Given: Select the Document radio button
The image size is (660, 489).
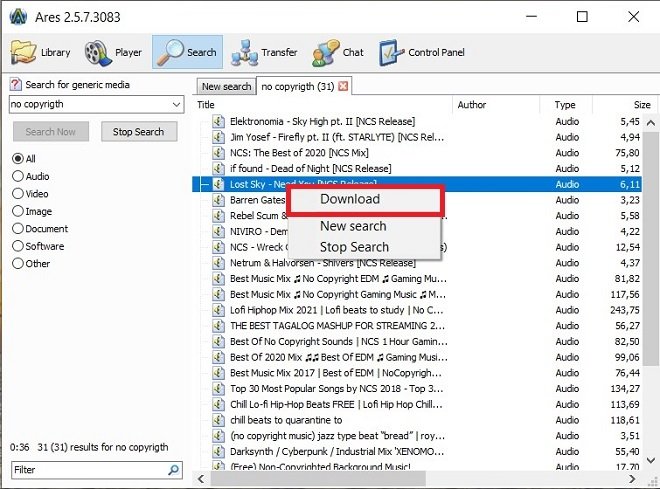Looking at the screenshot, I should point(18,229).
